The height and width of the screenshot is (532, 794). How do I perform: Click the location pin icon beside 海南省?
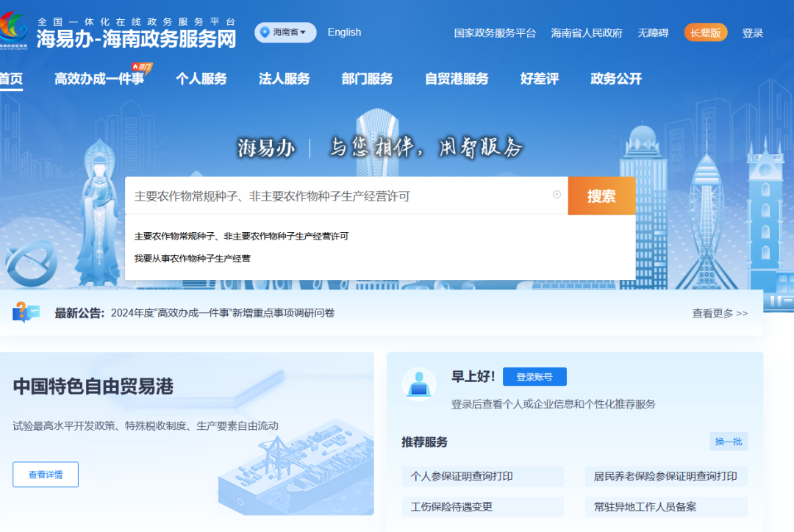[x=265, y=32]
